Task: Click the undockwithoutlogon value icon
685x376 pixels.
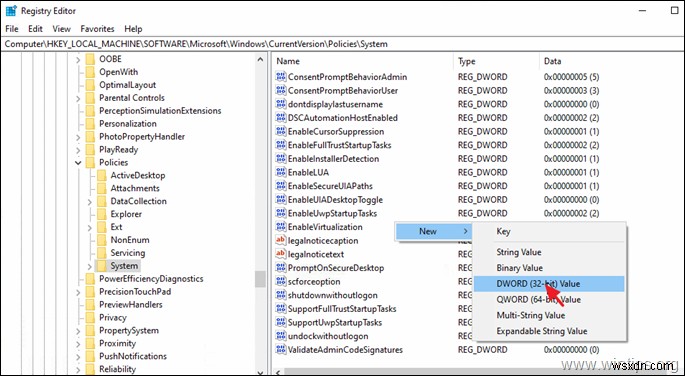Action: point(280,336)
